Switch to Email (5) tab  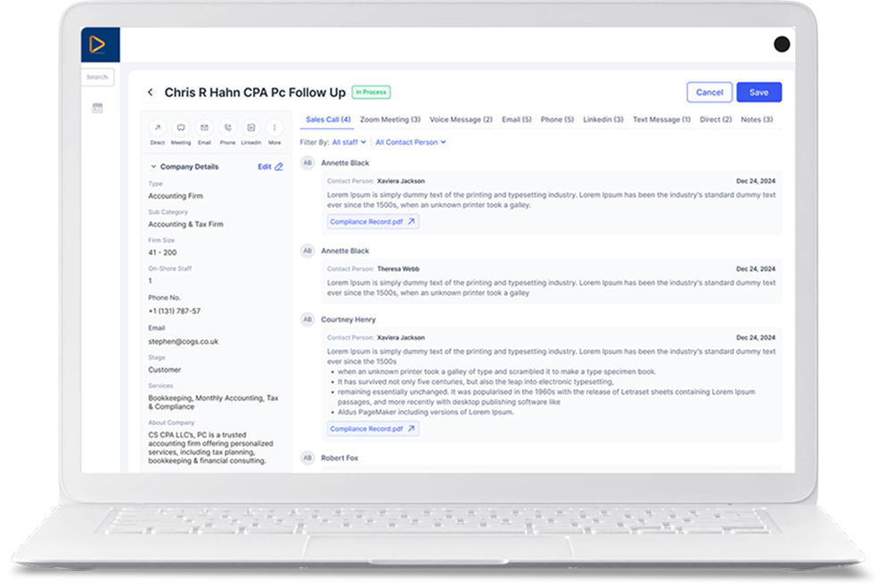tap(517, 119)
